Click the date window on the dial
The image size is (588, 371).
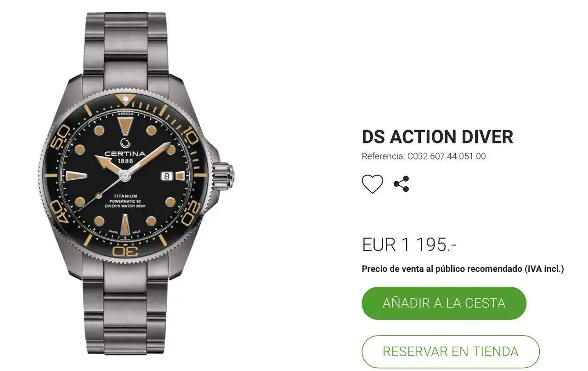click(167, 176)
